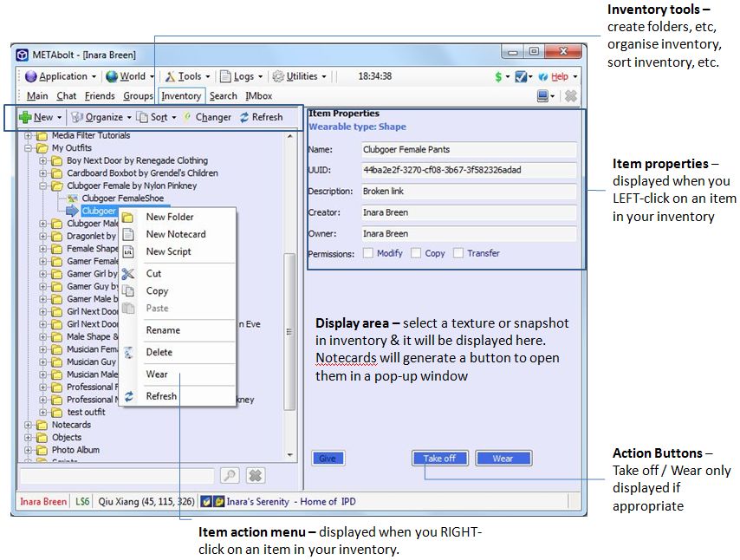The height and width of the screenshot is (560, 740).
Task: Click the green dollar sign icon
Action: [498, 76]
